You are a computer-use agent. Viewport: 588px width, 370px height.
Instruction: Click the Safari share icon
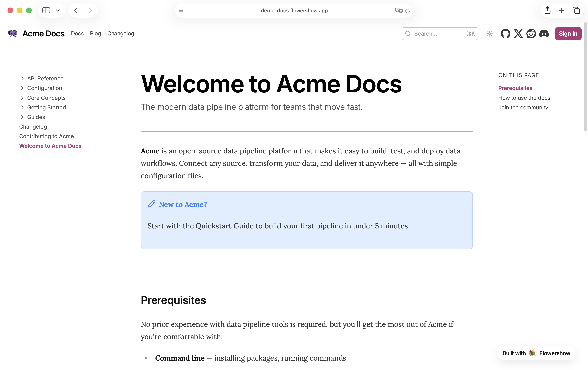point(547,10)
